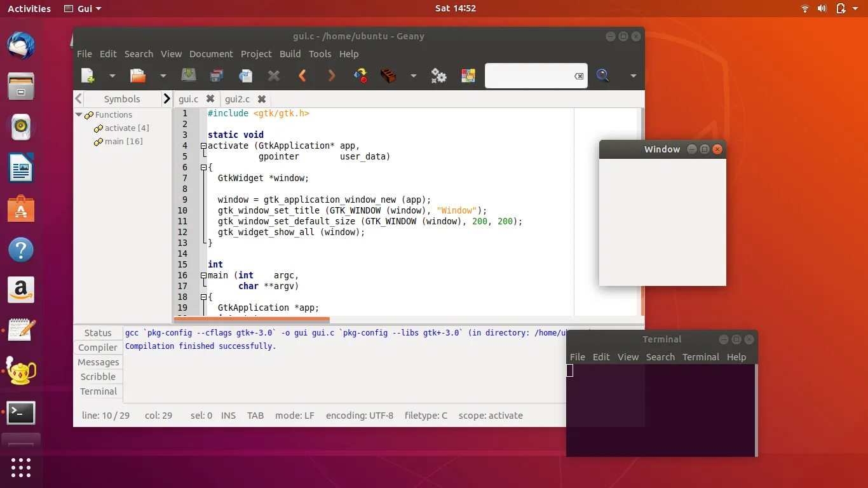868x488 pixels.
Task: Click the editor horizontal scrollbar
Action: coord(252,318)
